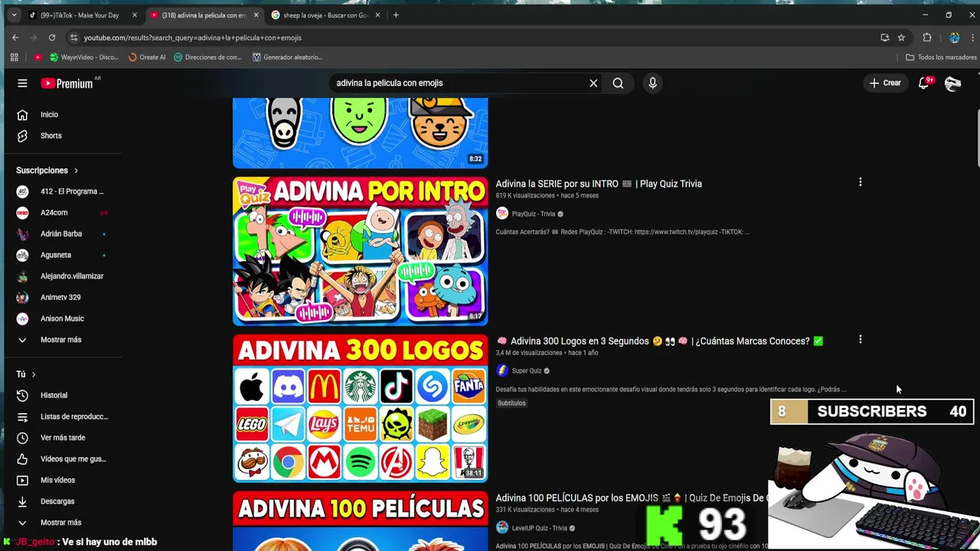980x551 pixels.
Task: Open the YouTube hamburger guide menu
Action: pyautogui.click(x=22, y=83)
